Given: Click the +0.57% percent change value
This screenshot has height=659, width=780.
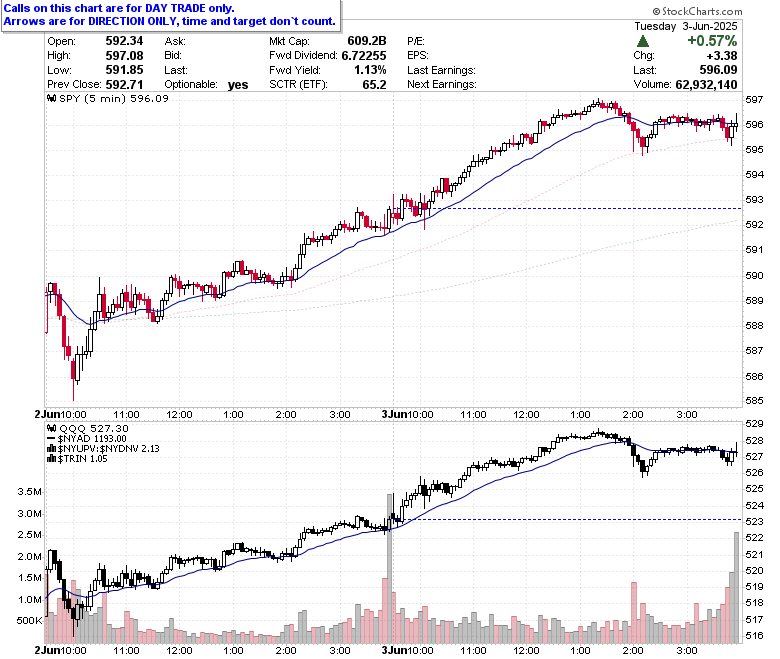Looking at the screenshot, I should click(x=712, y=41).
